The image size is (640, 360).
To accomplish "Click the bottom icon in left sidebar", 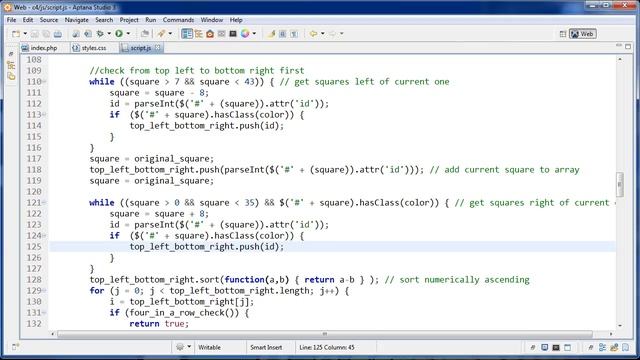I will 11,76.
